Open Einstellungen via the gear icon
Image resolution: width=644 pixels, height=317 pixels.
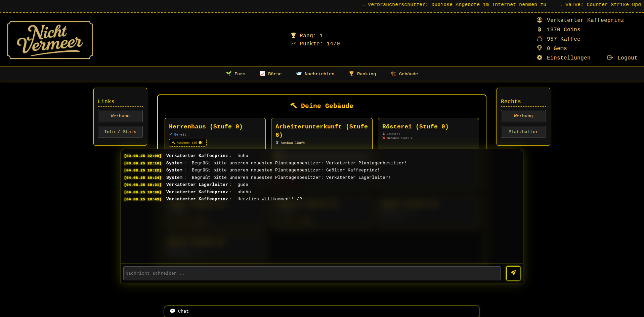[540, 57]
